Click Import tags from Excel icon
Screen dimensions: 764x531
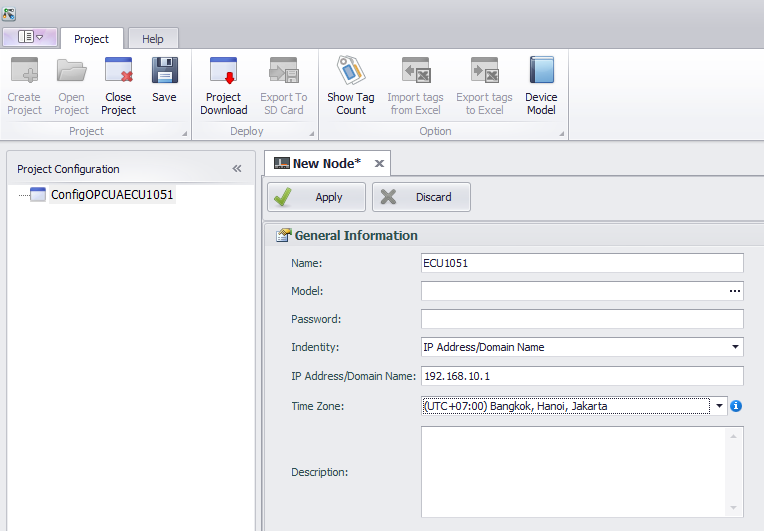tap(416, 71)
